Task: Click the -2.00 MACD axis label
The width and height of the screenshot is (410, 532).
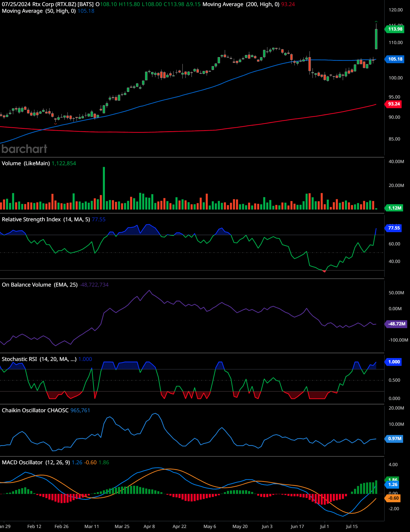Action: pos(394,509)
